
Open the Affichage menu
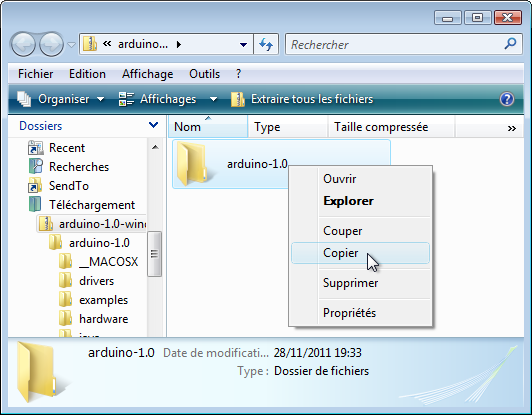coord(148,74)
